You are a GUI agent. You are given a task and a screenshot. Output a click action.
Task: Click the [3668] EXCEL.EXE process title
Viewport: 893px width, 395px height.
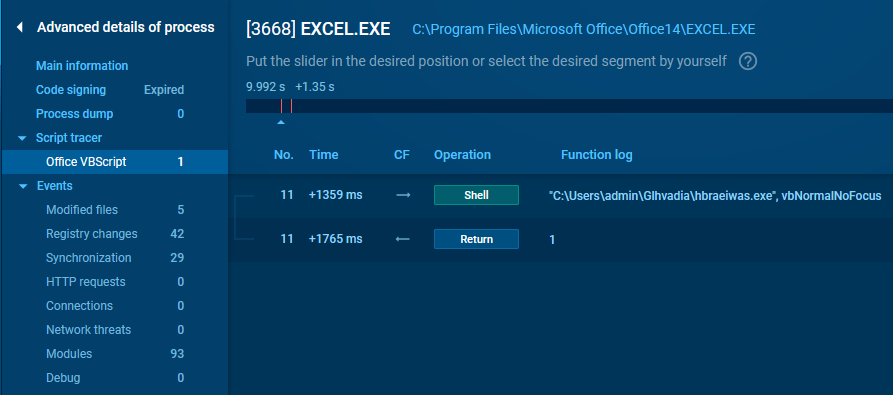coord(318,29)
